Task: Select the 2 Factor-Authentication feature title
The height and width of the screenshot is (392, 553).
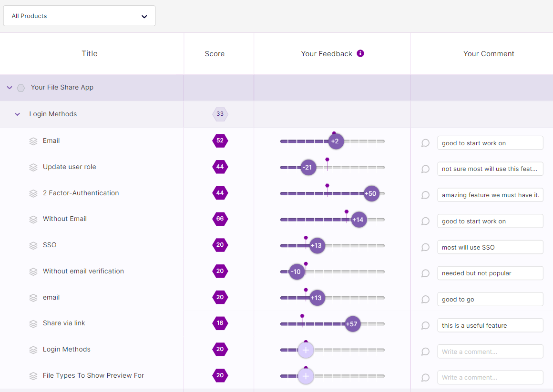Action: (81, 193)
